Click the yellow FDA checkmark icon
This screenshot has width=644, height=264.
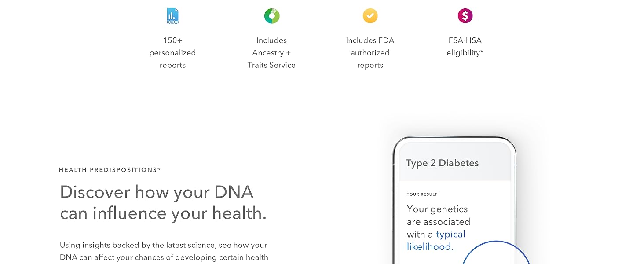click(x=370, y=16)
